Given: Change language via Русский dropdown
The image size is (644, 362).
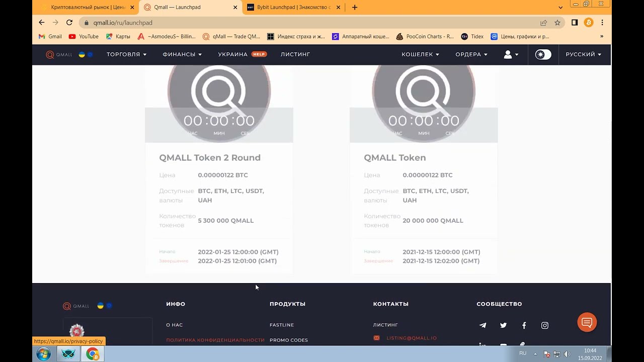Looking at the screenshot, I should (x=583, y=54).
